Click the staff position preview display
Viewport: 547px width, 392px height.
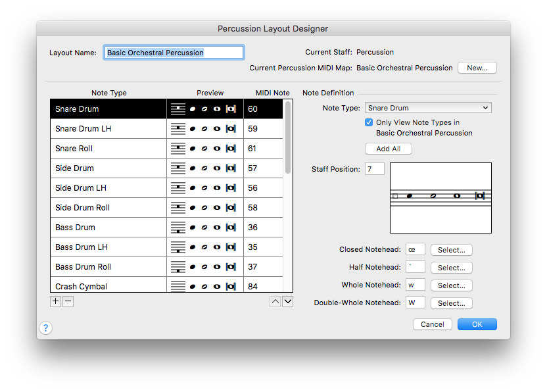pos(440,198)
